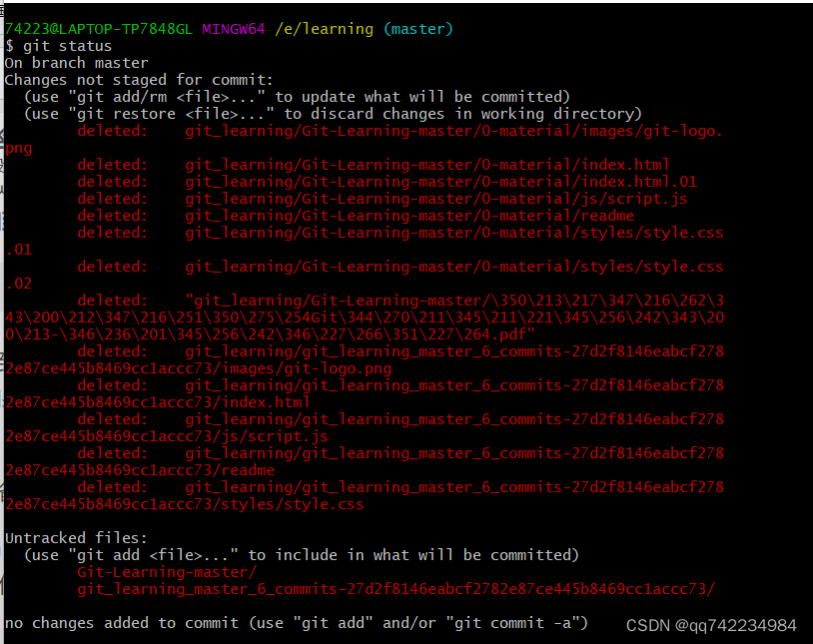The width and height of the screenshot is (813, 644).
Task: Click the CSDN @qq742234984 watermark
Action: point(711,625)
